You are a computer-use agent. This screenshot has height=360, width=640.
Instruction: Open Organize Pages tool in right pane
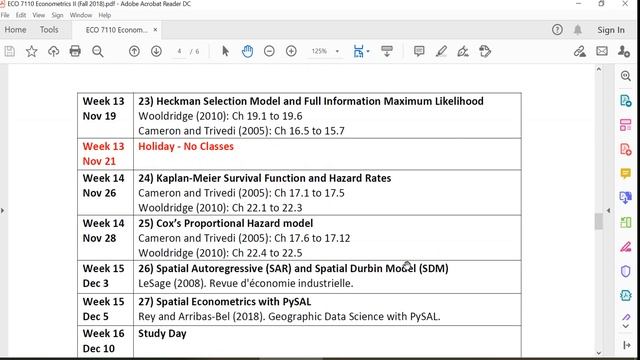pos(625,125)
